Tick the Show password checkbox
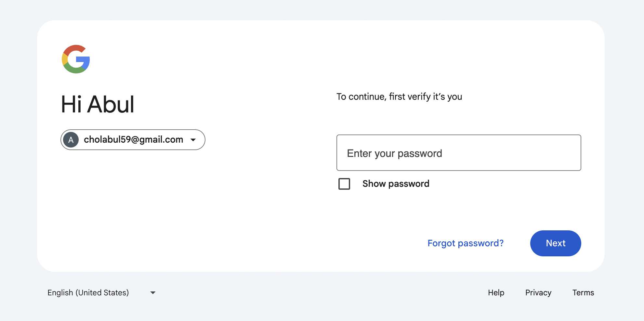 click(x=344, y=184)
